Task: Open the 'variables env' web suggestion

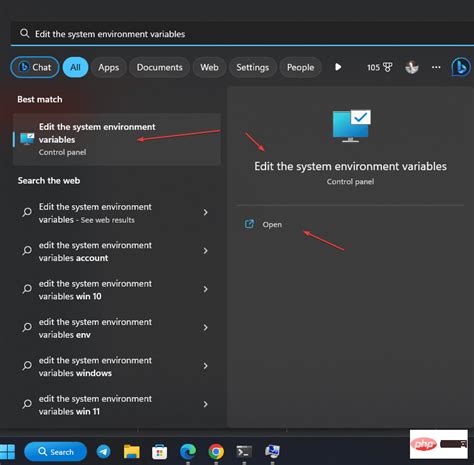Action: point(117,328)
